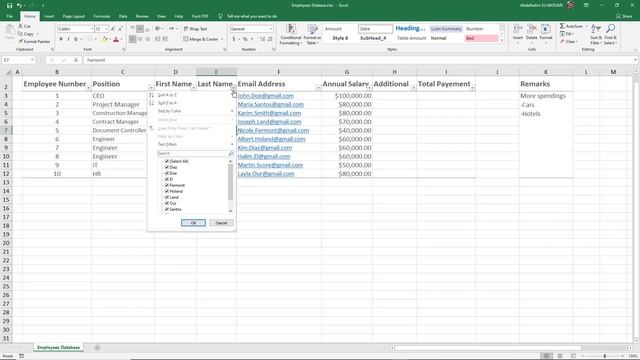Click the Copy icon in Clipboard group
This screenshot has height=360, width=640.
tap(20, 34)
